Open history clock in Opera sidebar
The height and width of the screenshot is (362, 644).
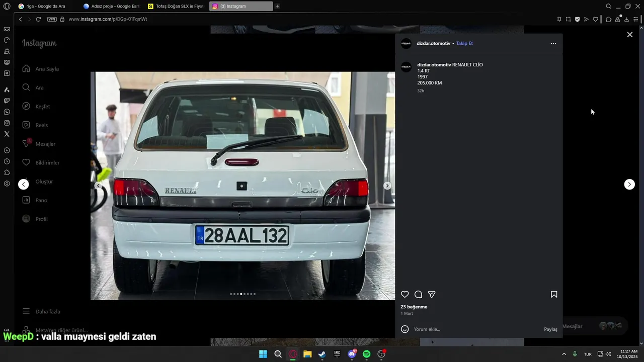[x=7, y=161]
